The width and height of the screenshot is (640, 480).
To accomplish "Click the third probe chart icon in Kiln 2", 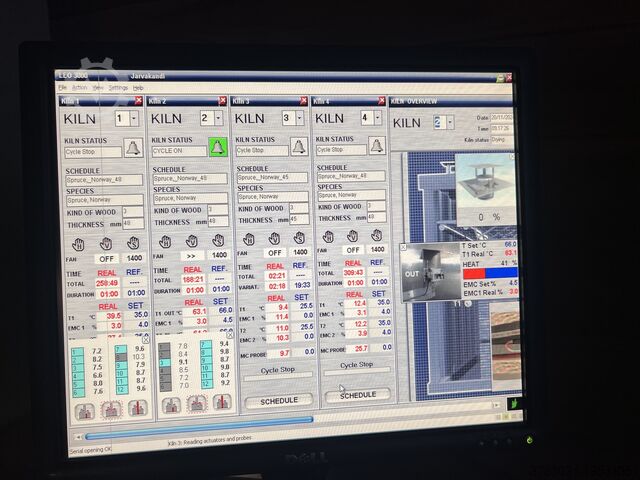I will 222,403.
